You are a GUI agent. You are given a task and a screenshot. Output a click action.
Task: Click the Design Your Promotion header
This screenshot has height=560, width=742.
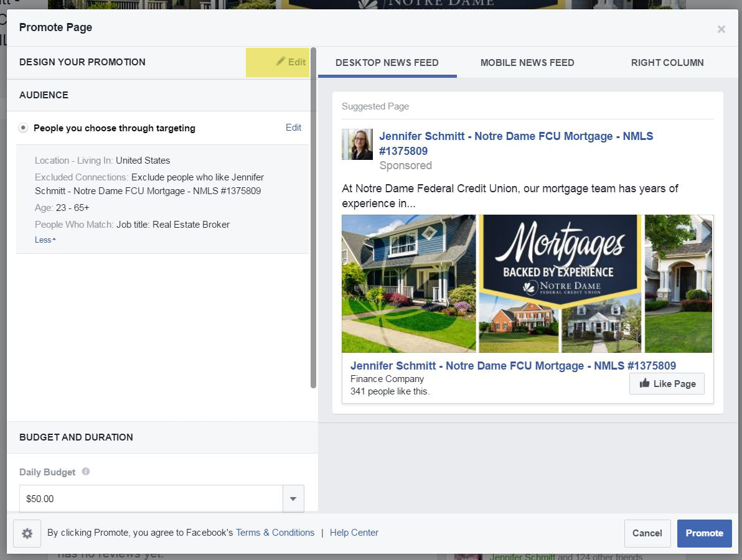pyautogui.click(x=82, y=62)
